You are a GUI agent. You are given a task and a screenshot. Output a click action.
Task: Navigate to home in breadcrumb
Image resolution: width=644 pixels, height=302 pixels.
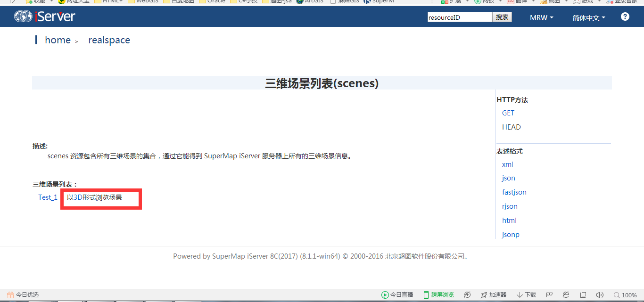point(58,40)
